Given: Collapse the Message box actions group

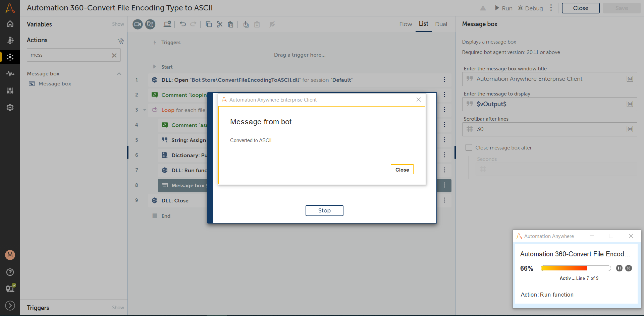Looking at the screenshot, I should pos(119,74).
